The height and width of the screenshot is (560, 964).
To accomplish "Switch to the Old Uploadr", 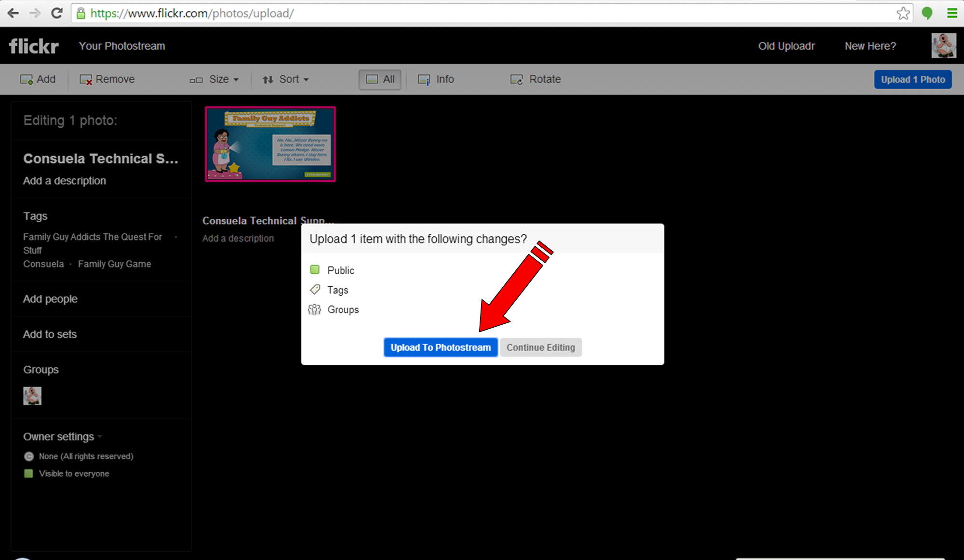I will (786, 46).
